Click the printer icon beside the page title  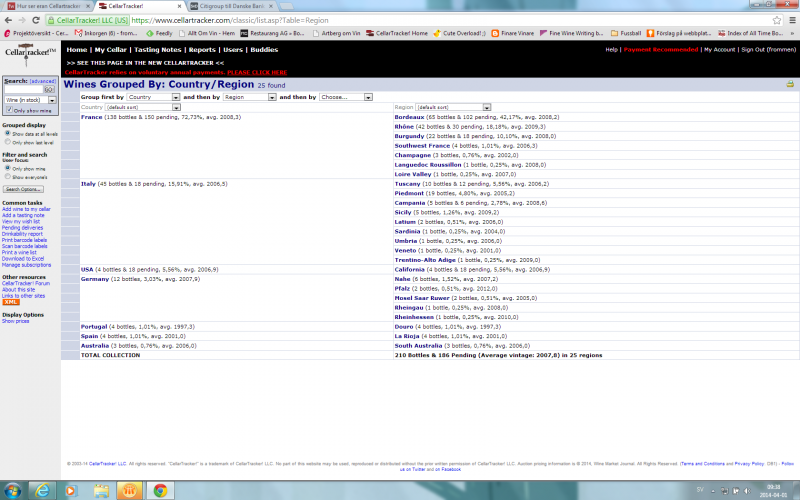point(790,84)
